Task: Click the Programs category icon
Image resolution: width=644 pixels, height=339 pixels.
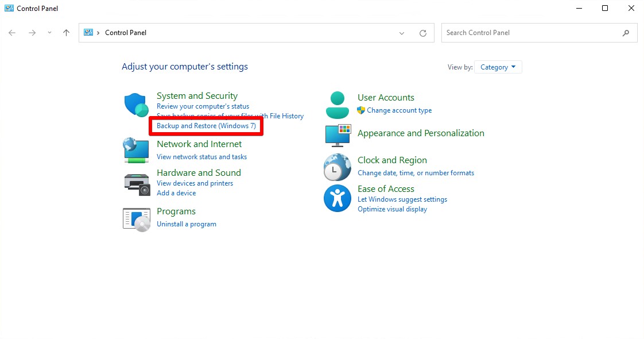Action: pyautogui.click(x=135, y=219)
